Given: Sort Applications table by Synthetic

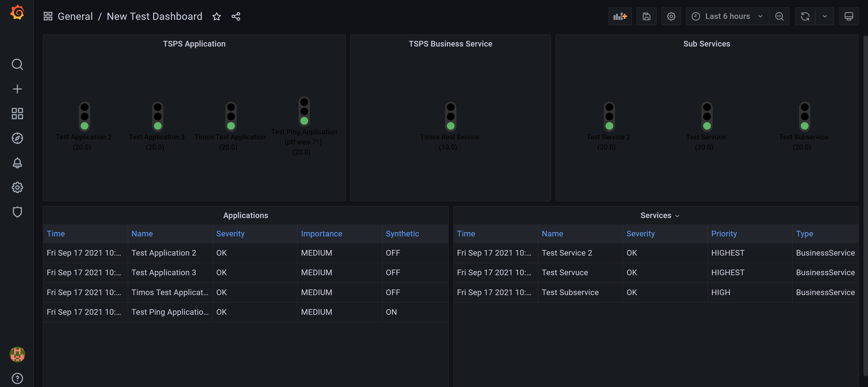Looking at the screenshot, I should [402, 233].
